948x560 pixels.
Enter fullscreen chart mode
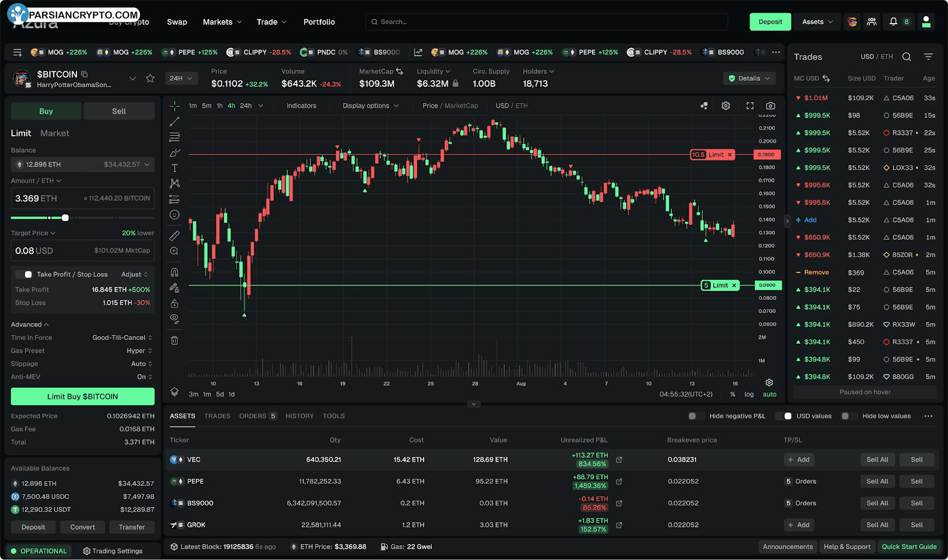click(750, 105)
